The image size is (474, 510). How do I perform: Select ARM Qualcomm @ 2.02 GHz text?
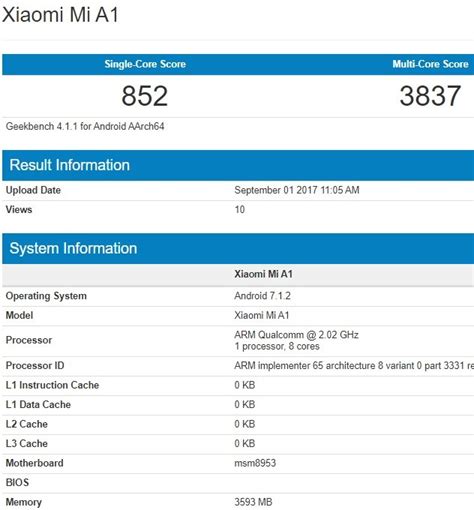[x=296, y=335]
